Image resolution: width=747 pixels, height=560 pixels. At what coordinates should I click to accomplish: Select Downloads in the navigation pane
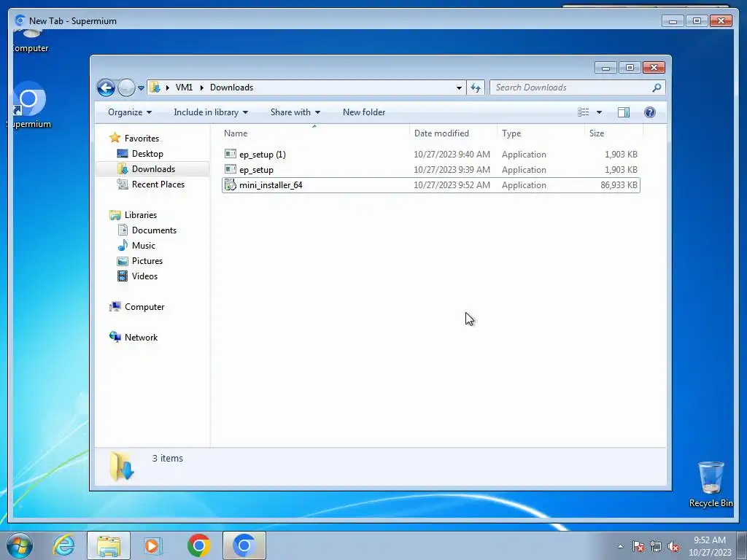[153, 169]
